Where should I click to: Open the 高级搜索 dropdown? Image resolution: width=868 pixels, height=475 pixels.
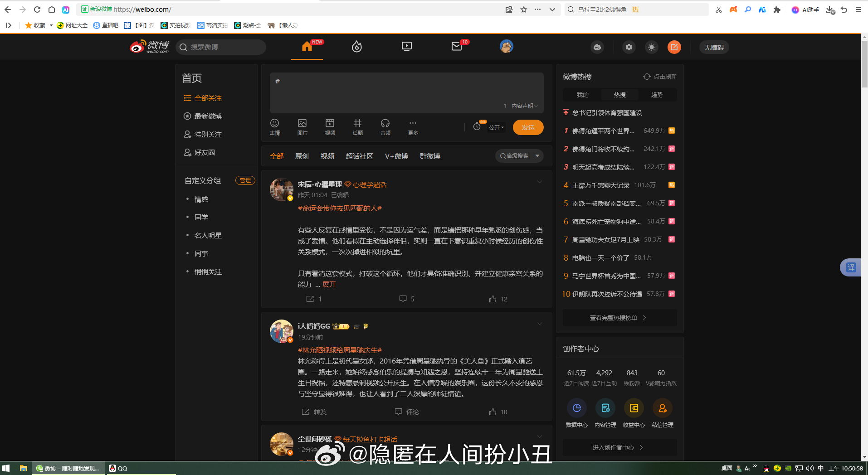(x=519, y=156)
